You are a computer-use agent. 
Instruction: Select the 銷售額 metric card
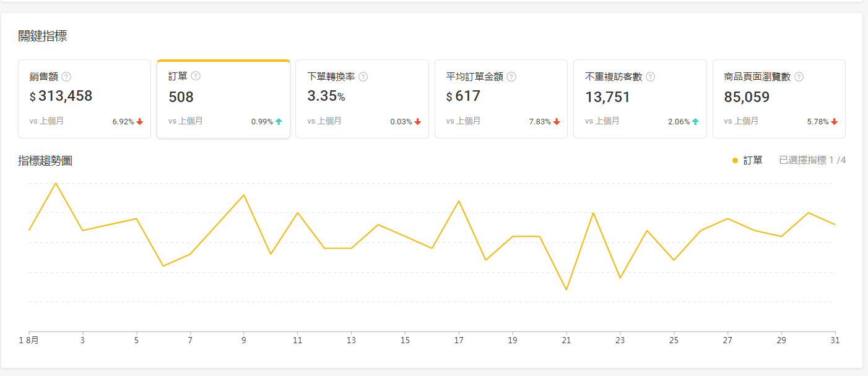(x=85, y=99)
